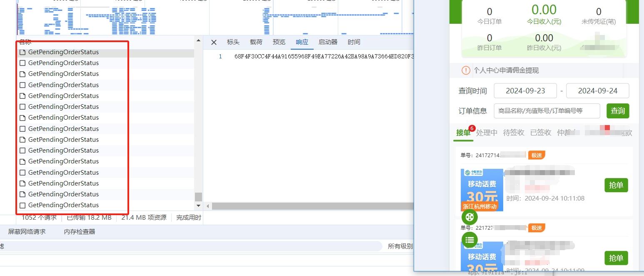This screenshot has width=644, height=276.
Task: Click 抢单 for the order 221727 card
Action: pyautogui.click(x=616, y=258)
